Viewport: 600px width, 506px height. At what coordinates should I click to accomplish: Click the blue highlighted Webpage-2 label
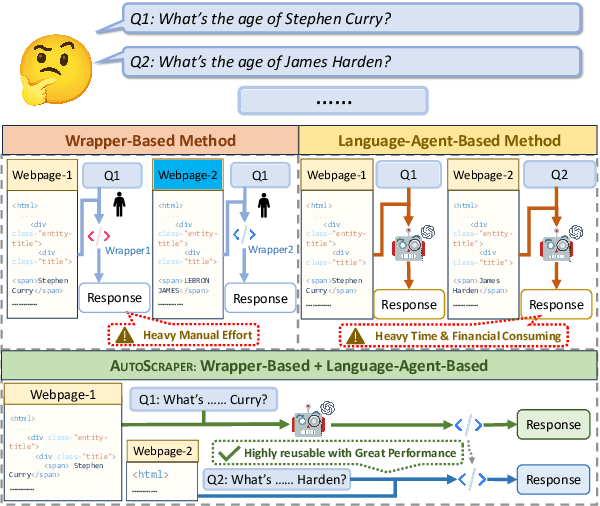184,176
